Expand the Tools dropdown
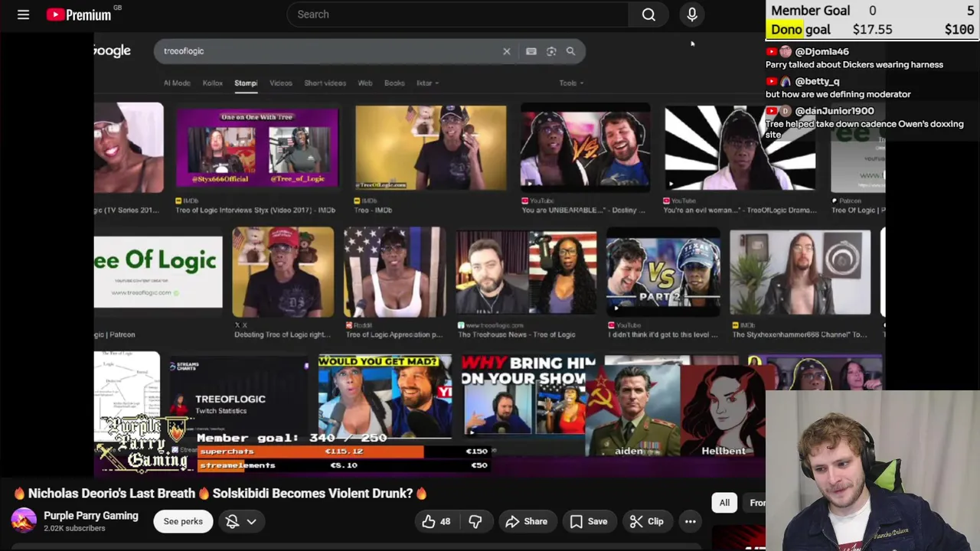 tap(571, 83)
